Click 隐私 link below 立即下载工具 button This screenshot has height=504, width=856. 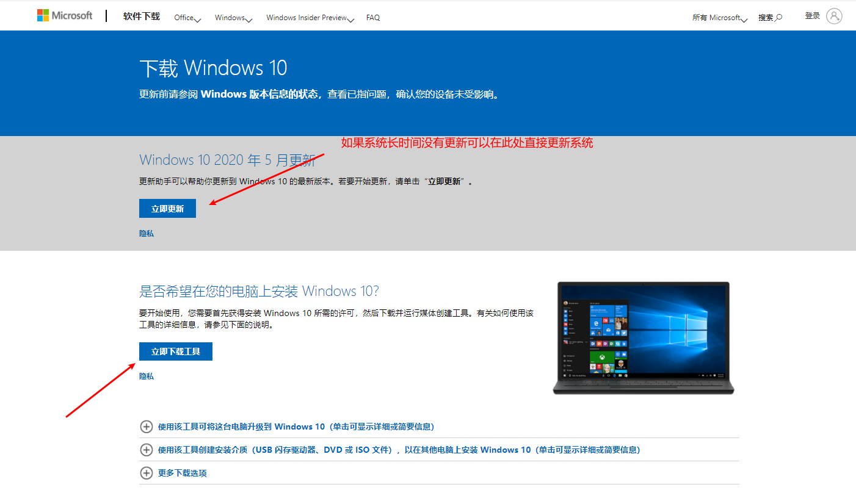(147, 376)
